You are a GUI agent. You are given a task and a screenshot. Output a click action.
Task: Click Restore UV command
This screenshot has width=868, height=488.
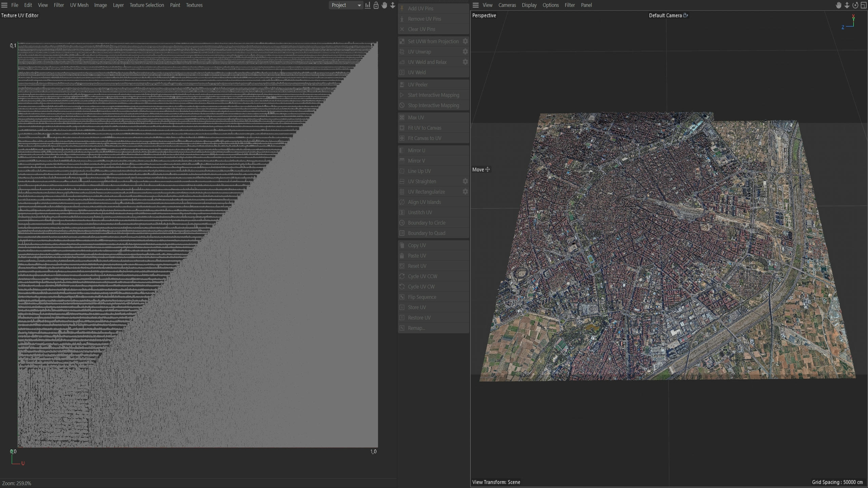click(x=433, y=318)
